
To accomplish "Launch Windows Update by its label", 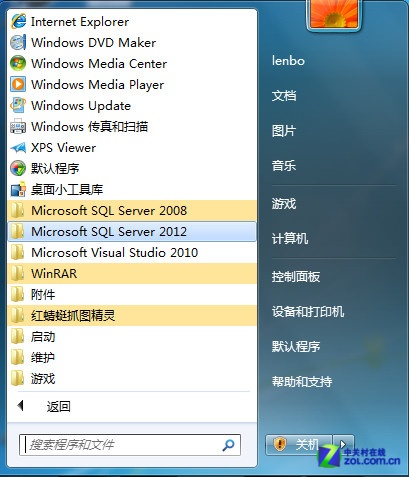I will [81, 106].
